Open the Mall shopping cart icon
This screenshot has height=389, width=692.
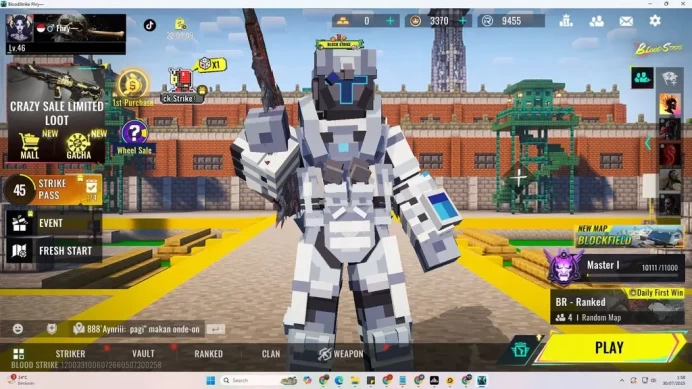click(30, 146)
